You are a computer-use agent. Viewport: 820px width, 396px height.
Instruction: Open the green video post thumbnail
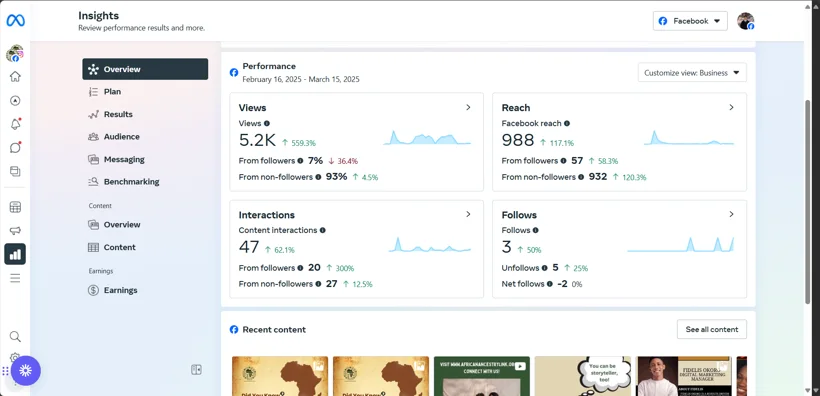[x=482, y=376]
